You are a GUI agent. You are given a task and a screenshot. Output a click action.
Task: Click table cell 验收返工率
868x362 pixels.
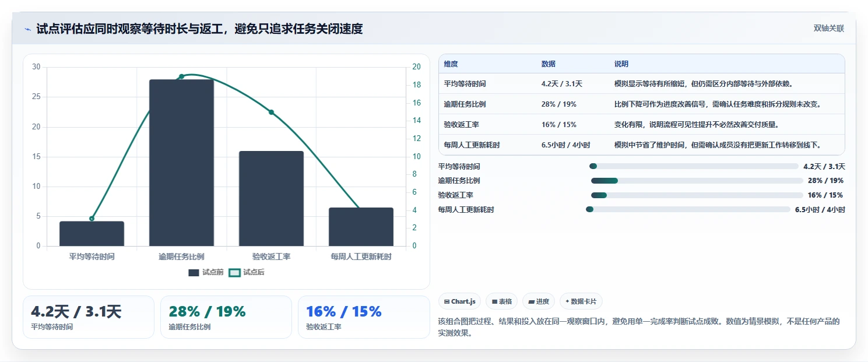pyautogui.click(x=461, y=125)
